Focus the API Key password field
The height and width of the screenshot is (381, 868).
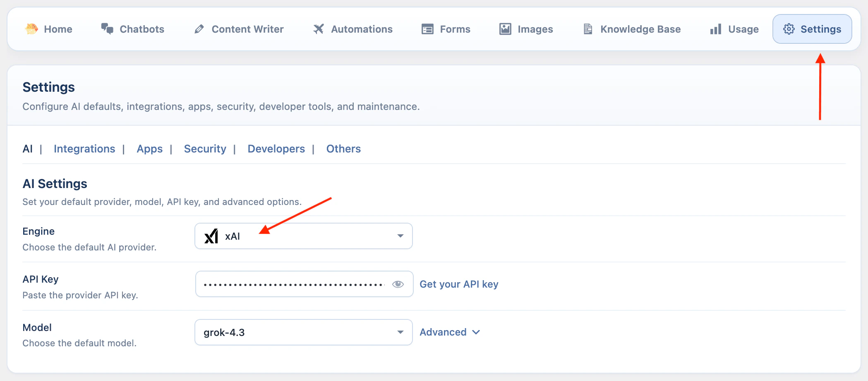tap(304, 284)
